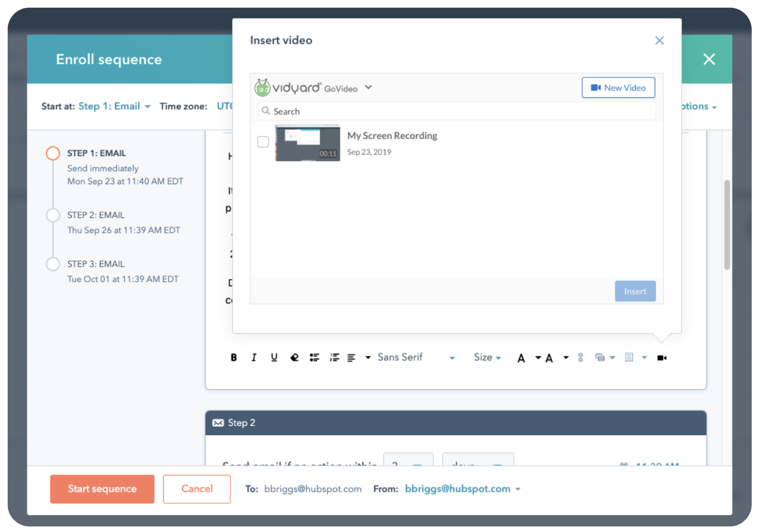Click the video Search field
Screen dimensions: 759x532
(x=458, y=112)
